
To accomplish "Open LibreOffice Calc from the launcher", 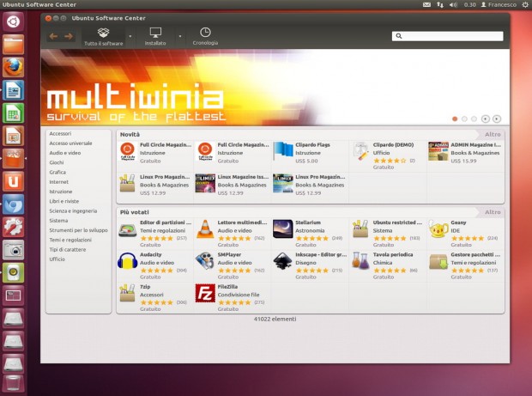I will pyautogui.click(x=13, y=113).
